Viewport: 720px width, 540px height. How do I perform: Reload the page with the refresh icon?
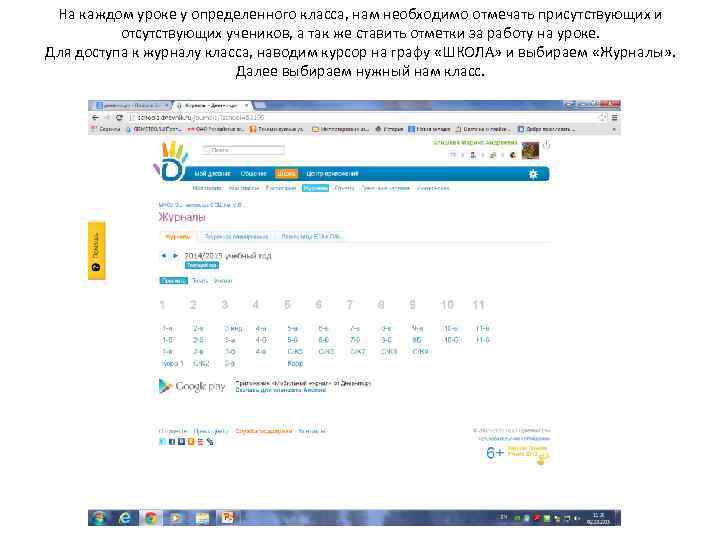pyautogui.click(x=119, y=118)
